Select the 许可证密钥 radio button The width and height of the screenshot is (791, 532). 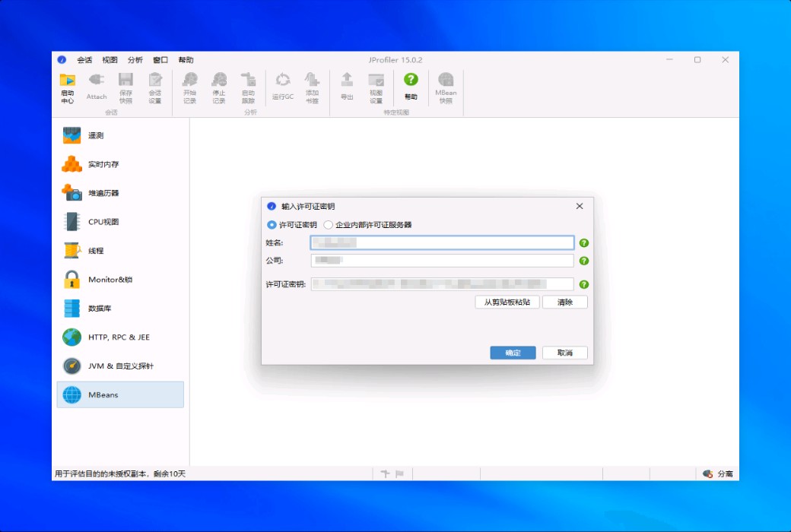pyautogui.click(x=272, y=225)
